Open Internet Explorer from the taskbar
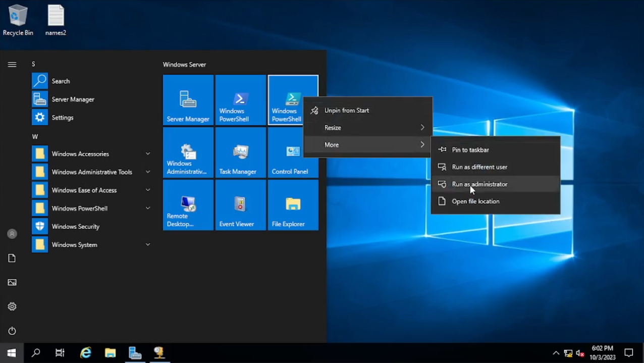 (86, 353)
